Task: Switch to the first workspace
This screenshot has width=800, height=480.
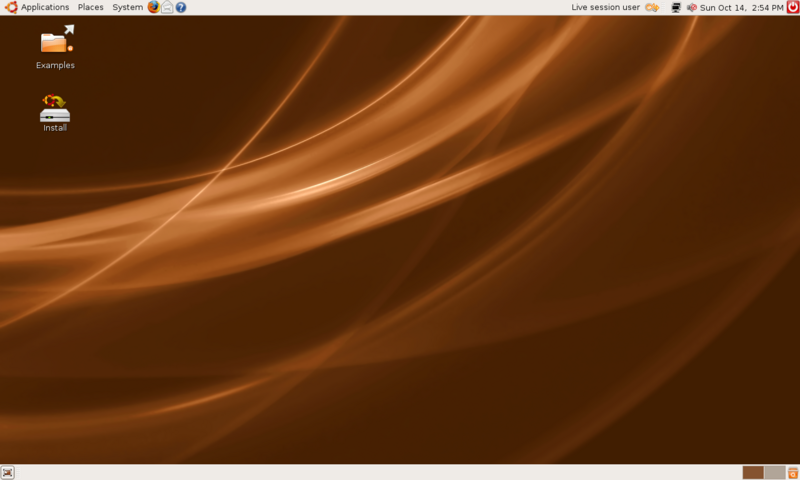Action: click(753, 472)
